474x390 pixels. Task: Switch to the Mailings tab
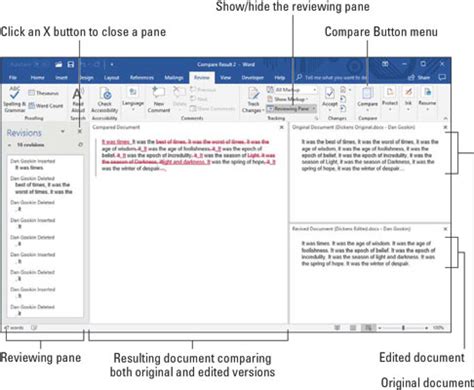(174, 77)
